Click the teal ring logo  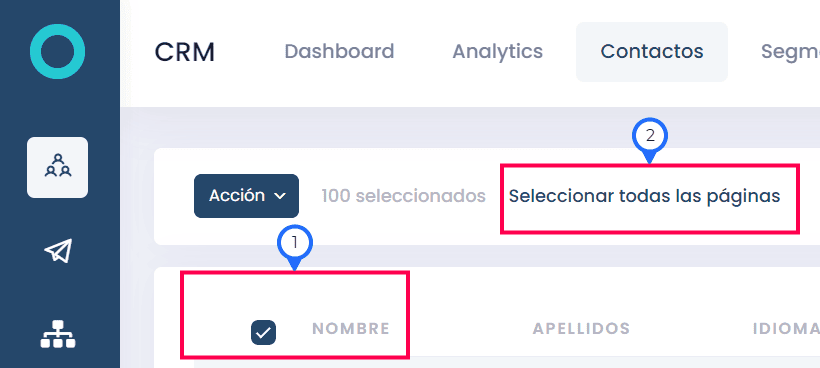point(58,51)
